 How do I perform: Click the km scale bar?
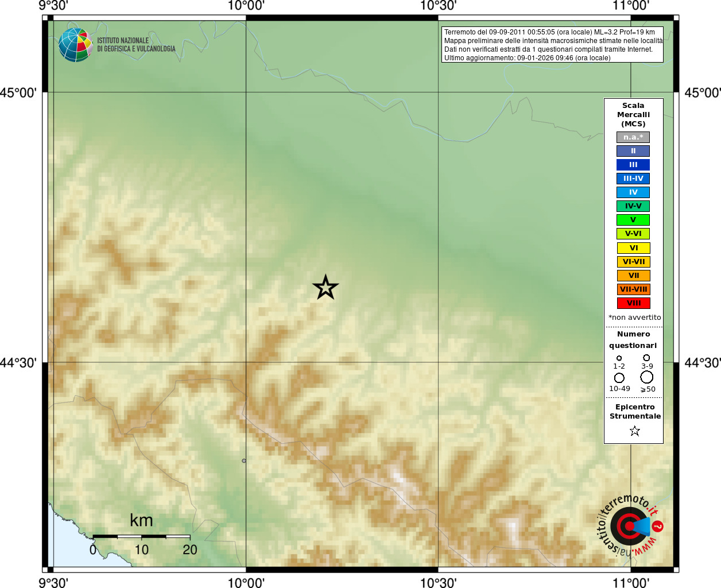(141, 536)
